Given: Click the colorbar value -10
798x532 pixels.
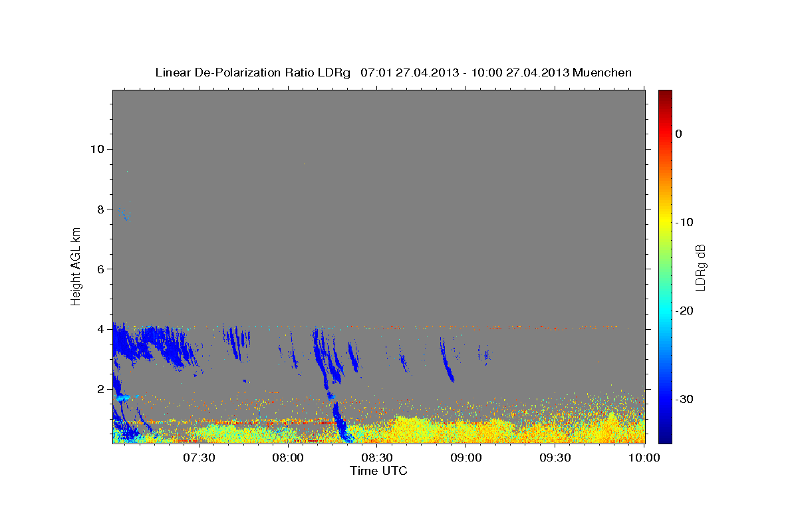Looking at the screenshot, I should coord(684,222).
